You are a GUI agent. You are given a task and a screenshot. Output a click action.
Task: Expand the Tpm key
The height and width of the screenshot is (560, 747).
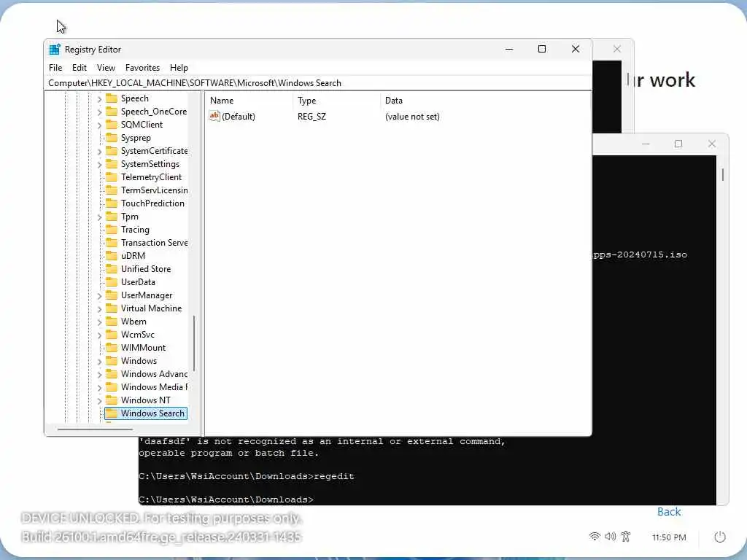point(99,217)
